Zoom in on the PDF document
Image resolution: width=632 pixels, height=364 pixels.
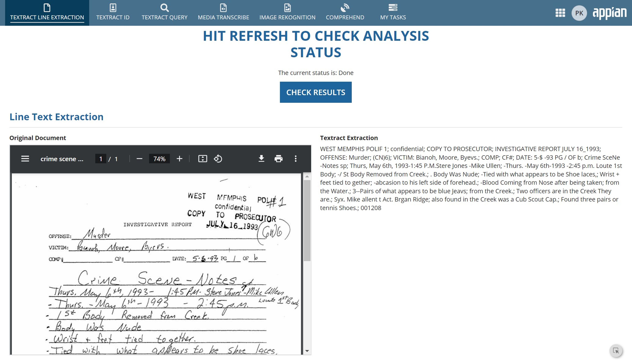coord(179,159)
